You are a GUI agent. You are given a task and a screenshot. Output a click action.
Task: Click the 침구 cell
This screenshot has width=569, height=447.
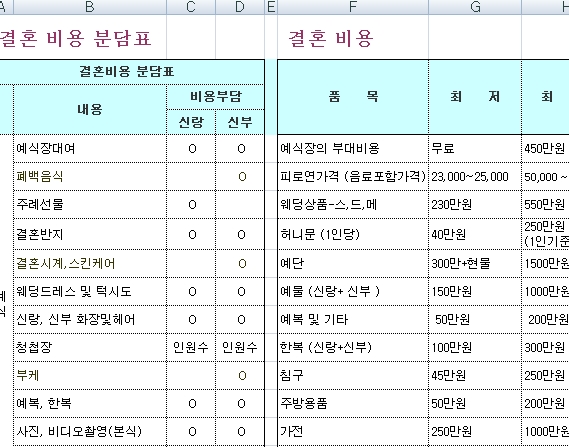click(x=353, y=375)
